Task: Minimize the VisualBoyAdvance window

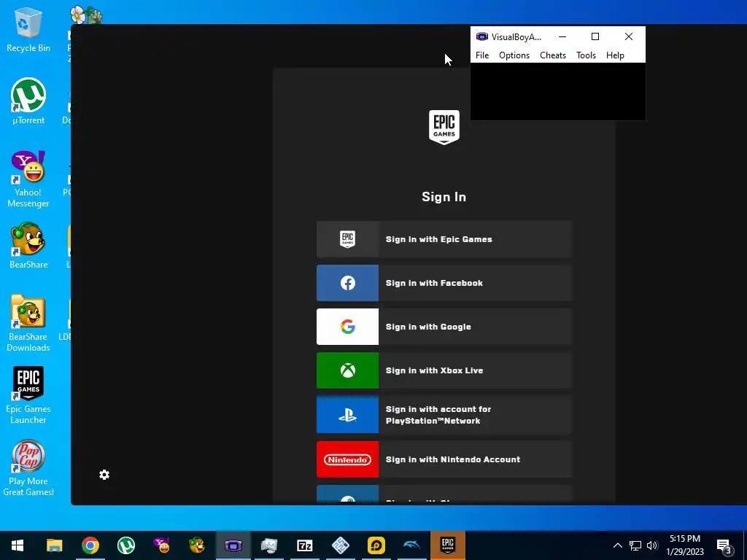Action: point(562,36)
